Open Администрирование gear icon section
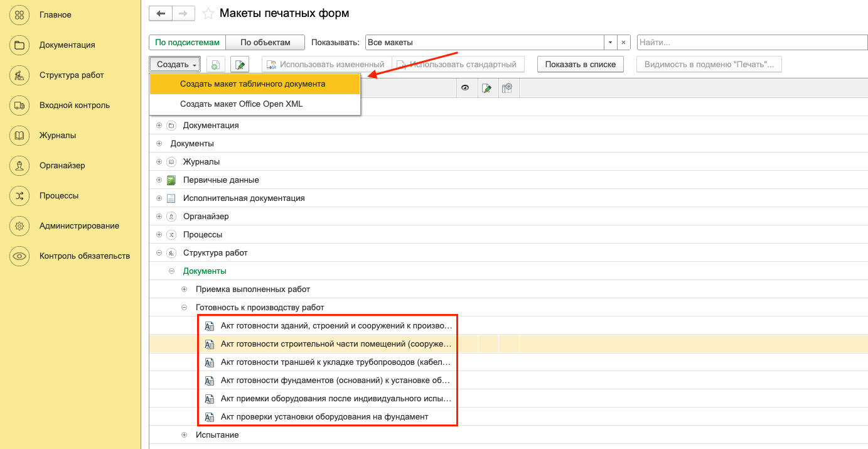868x449 pixels. [x=19, y=225]
